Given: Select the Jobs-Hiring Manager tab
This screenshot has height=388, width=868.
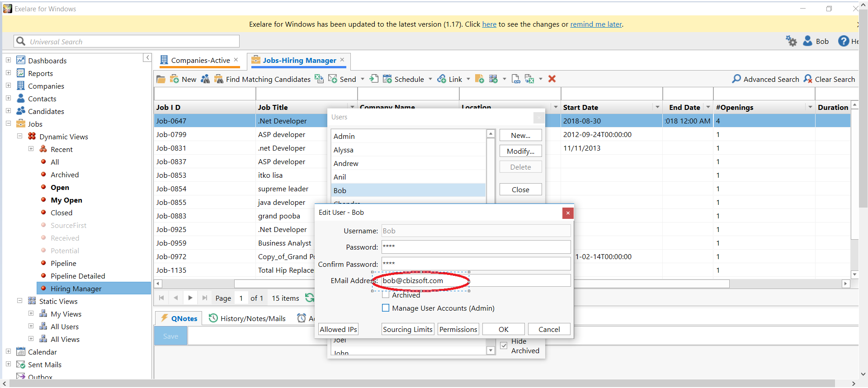Looking at the screenshot, I should coord(298,60).
